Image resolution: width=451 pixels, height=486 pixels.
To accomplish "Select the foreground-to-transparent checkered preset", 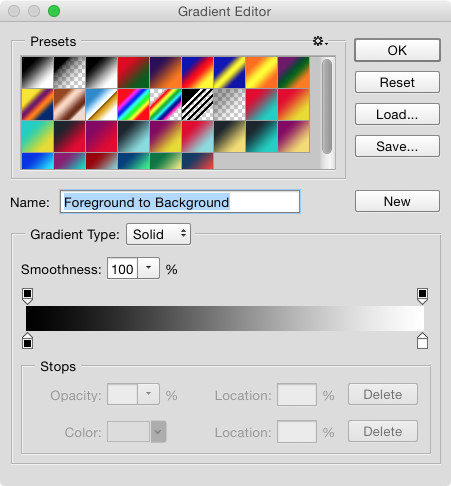I will 70,72.
